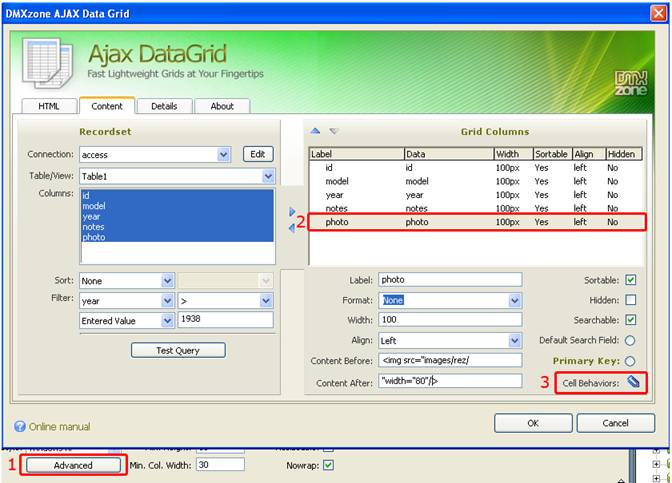Add column to grid with right arrow

(292, 211)
